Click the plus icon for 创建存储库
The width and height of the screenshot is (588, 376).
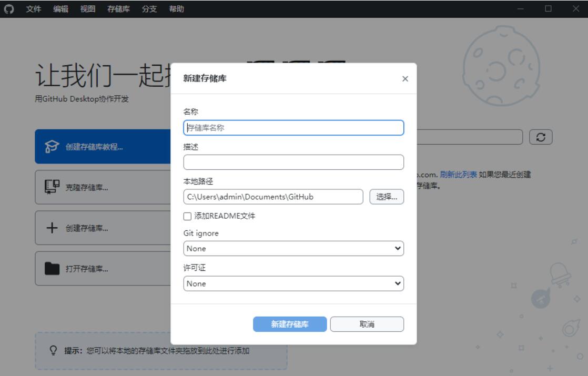coord(52,228)
